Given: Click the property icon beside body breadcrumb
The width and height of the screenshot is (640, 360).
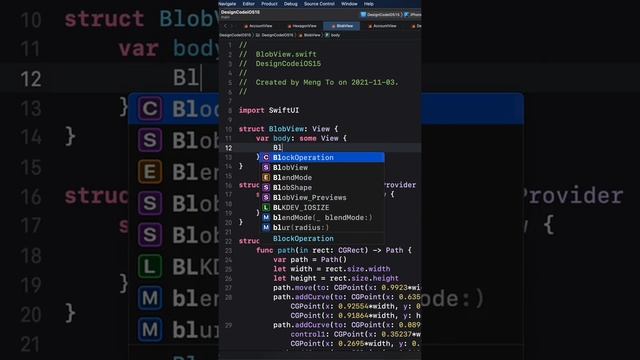Looking at the screenshot, I should (x=327, y=36).
